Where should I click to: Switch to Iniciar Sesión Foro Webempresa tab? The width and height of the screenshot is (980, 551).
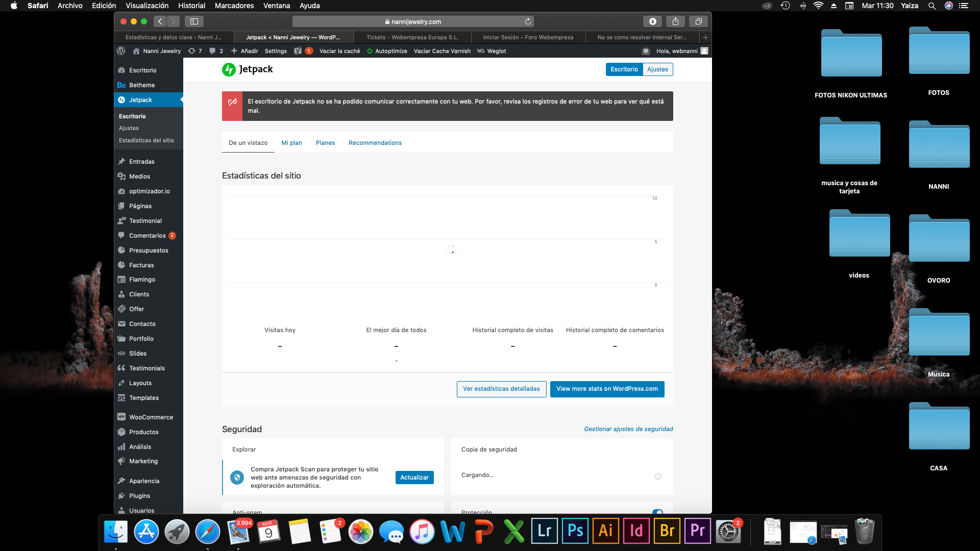coord(528,37)
